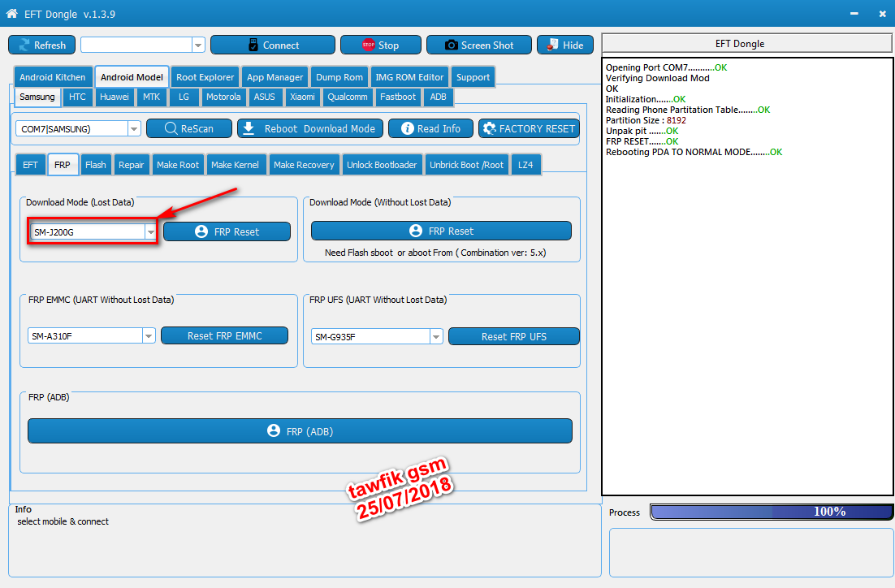Click the ReScan button
This screenshot has width=895, height=588.
pyautogui.click(x=189, y=128)
